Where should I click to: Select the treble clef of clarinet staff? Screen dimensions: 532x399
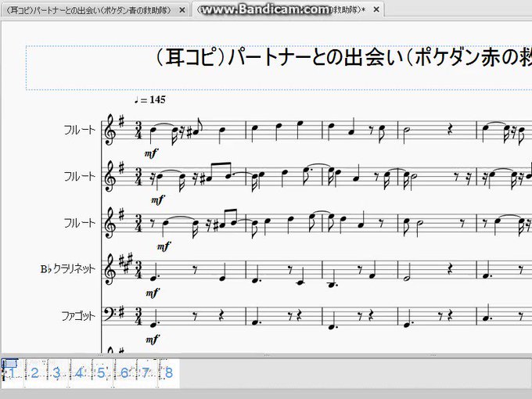pyautogui.click(x=110, y=270)
